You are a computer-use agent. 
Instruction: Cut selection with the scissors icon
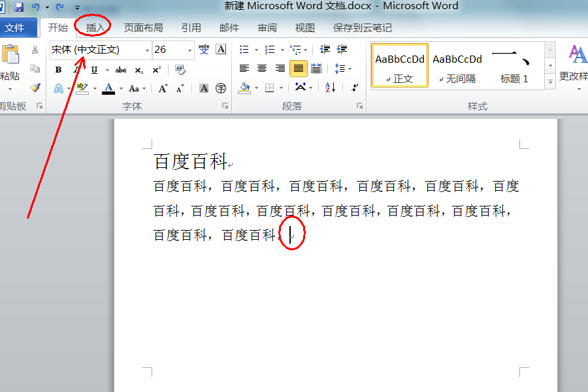[x=35, y=50]
